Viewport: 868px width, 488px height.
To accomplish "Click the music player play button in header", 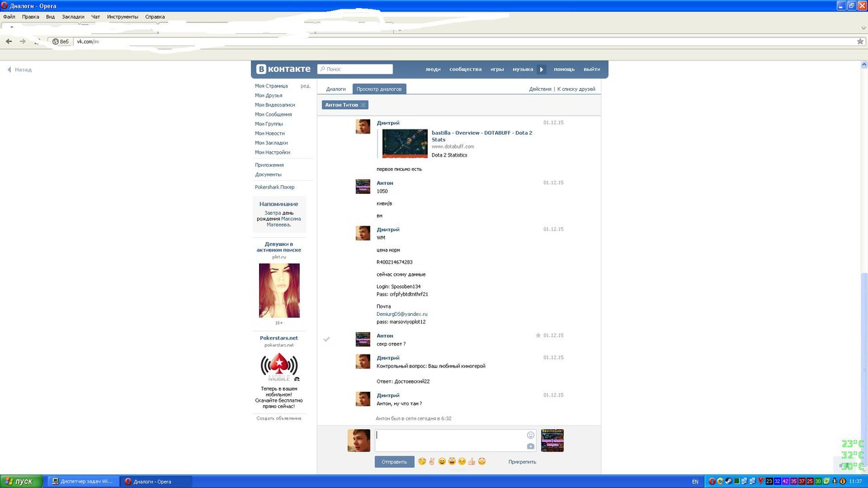I will pyautogui.click(x=542, y=69).
